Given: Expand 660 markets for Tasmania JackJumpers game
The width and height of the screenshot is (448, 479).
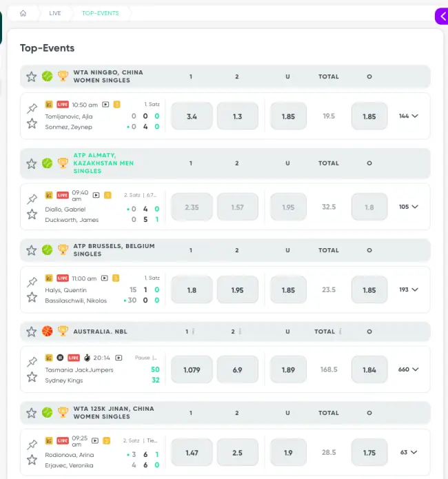Looking at the screenshot, I should pos(408,369).
